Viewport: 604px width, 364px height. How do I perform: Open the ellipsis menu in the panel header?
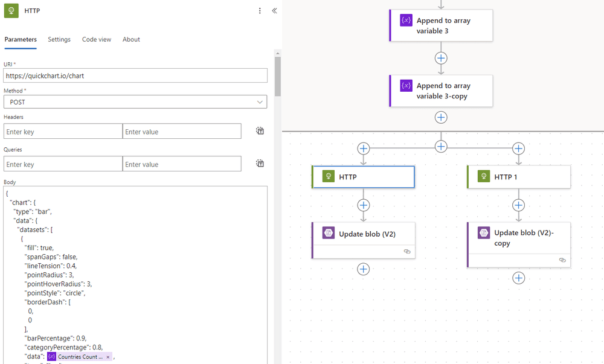click(x=260, y=10)
